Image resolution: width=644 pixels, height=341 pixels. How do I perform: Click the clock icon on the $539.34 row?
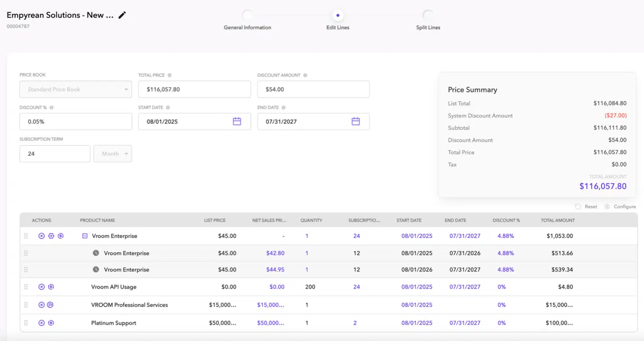pyautogui.click(x=96, y=270)
